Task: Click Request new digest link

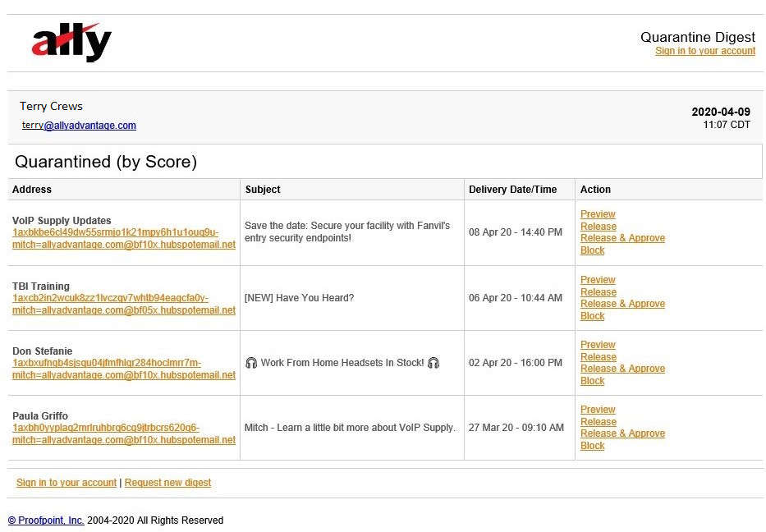Action: coord(167,483)
